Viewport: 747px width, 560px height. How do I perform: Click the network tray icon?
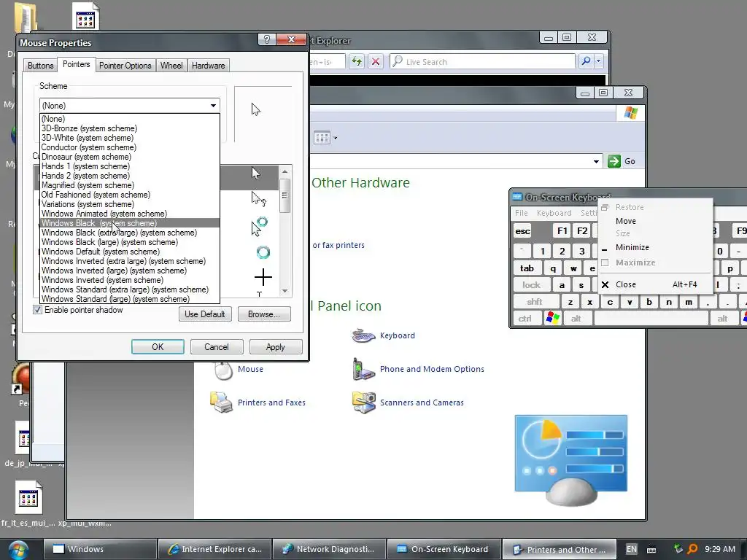pos(678,549)
